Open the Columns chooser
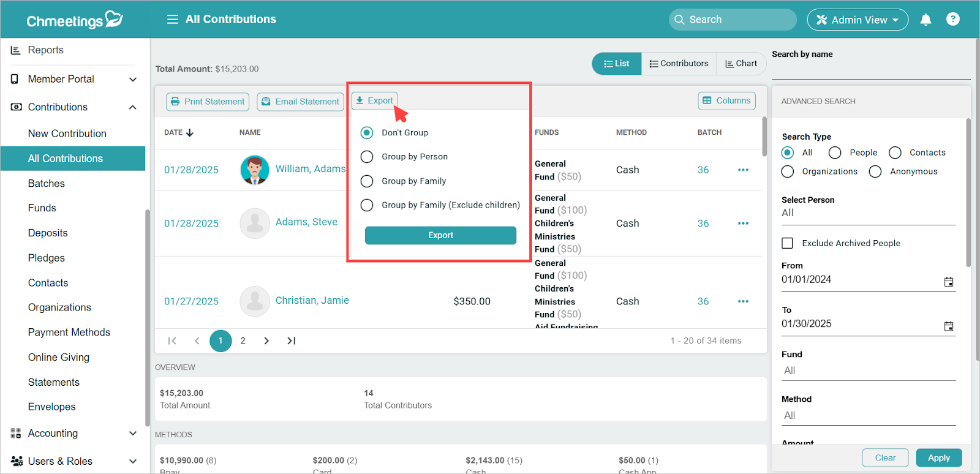 tap(726, 100)
